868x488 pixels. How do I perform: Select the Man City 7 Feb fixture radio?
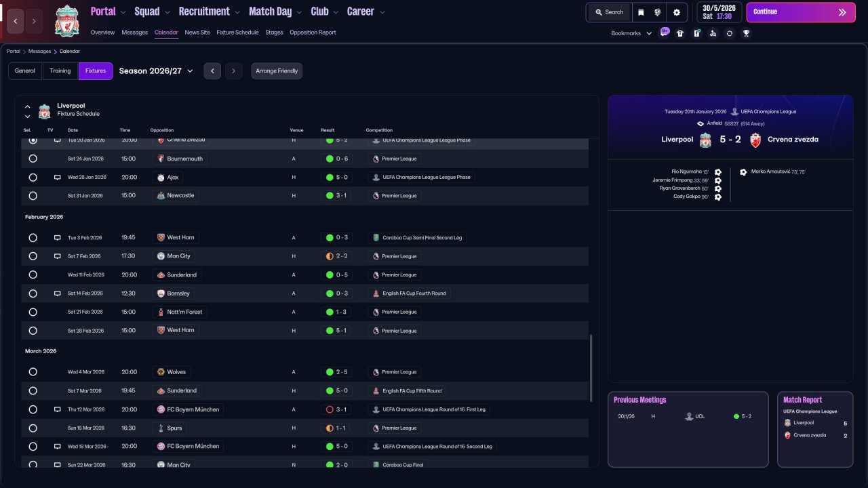click(x=33, y=256)
